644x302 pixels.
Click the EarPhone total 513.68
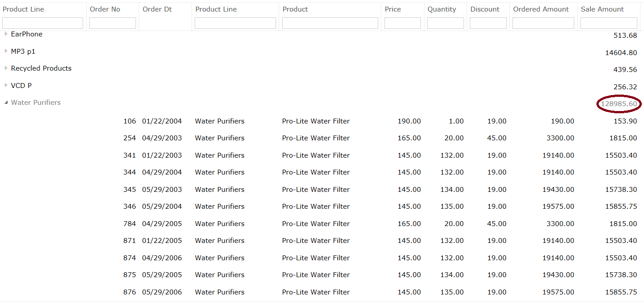pos(625,36)
